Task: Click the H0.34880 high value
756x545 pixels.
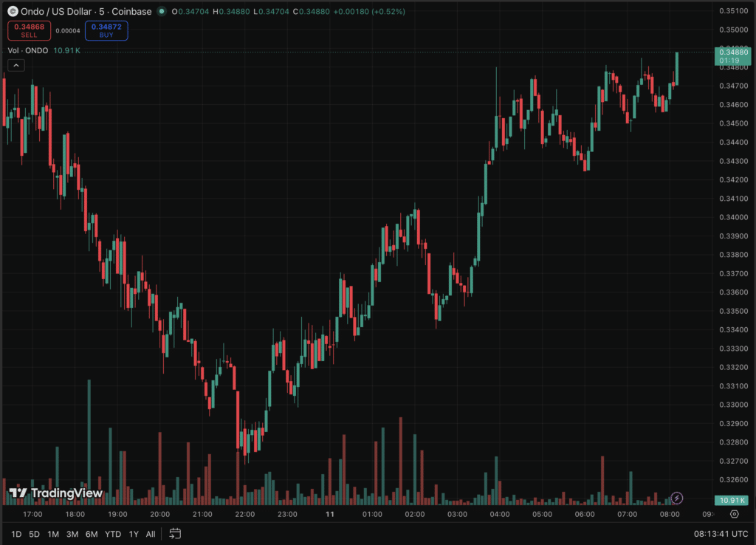Action: click(x=231, y=12)
